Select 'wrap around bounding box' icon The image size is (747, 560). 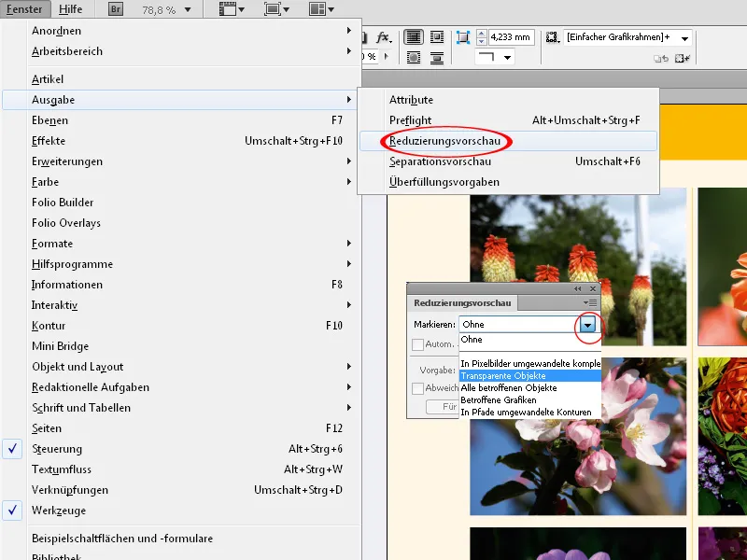437,37
